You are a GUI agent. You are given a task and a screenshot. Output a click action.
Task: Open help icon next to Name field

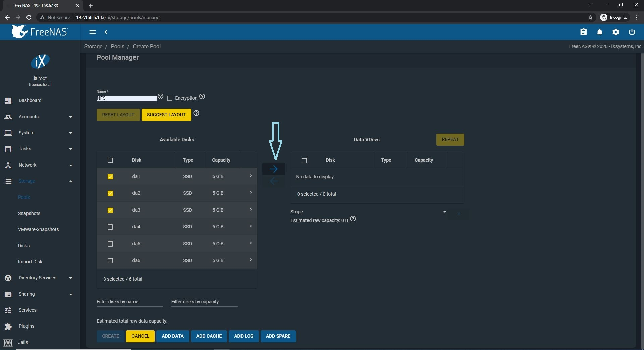click(161, 97)
